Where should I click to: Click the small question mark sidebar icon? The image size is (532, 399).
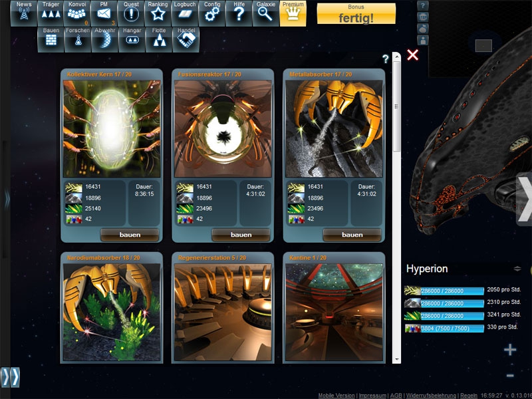[423, 6]
